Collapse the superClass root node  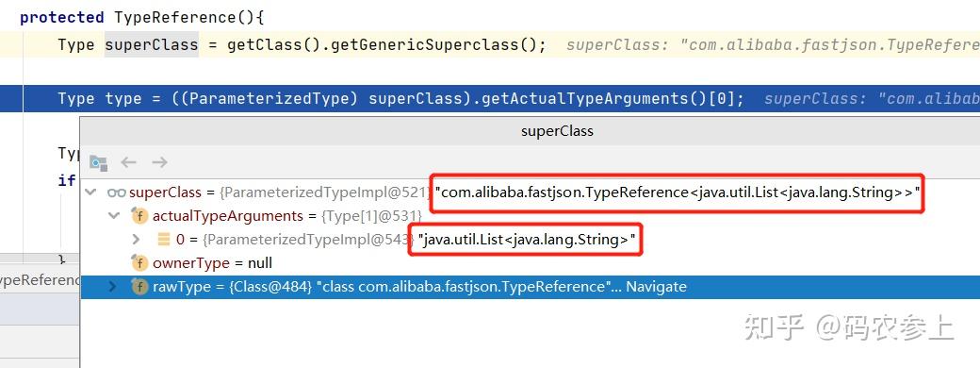click(x=90, y=192)
